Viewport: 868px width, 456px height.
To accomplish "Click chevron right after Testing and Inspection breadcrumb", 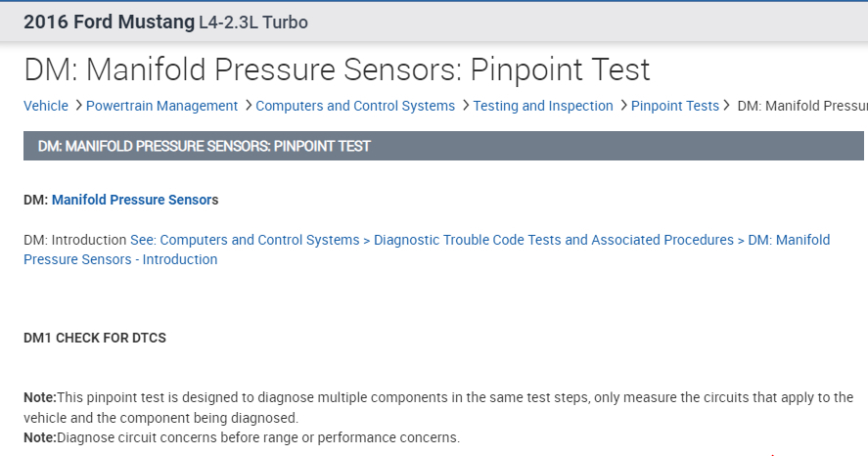I will [x=623, y=106].
